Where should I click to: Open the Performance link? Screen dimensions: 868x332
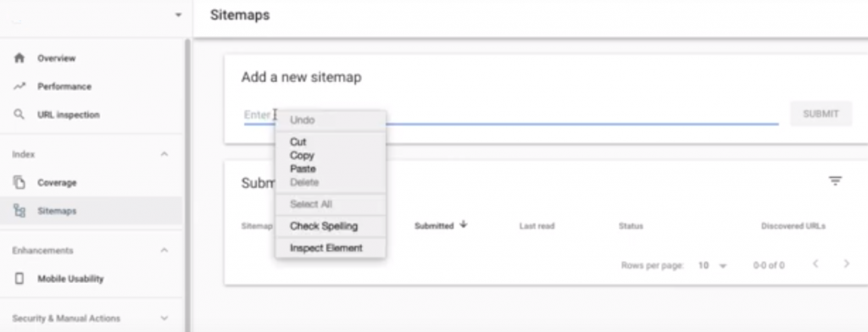[64, 86]
